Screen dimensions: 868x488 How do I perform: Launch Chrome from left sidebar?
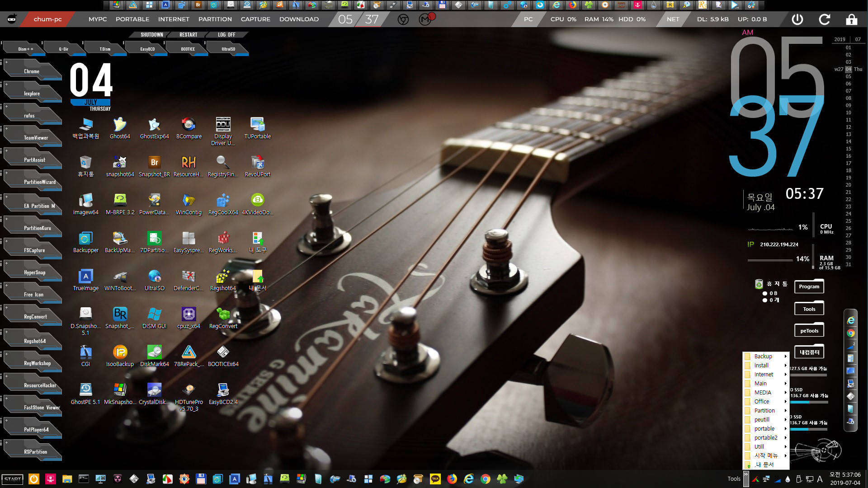[33, 71]
